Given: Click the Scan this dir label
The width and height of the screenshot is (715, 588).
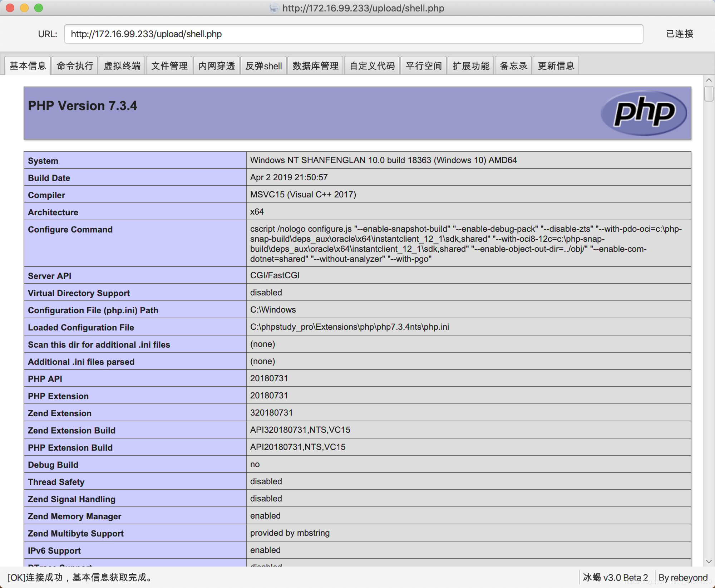Looking at the screenshot, I should pyautogui.click(x=99, y=345).
